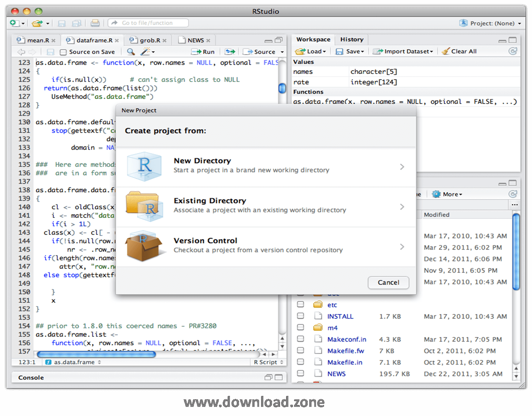
Task: Open the Project: (None) menu
Action: [490, 23]
